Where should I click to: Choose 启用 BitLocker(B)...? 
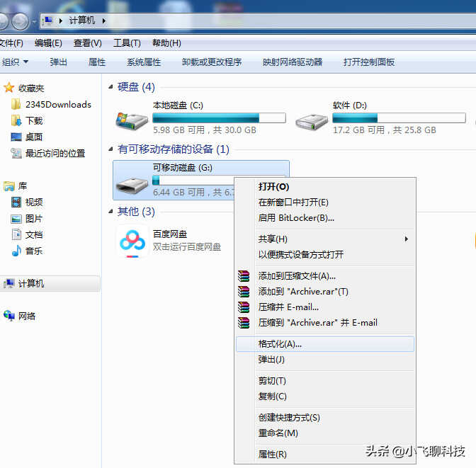click(325, 218)
